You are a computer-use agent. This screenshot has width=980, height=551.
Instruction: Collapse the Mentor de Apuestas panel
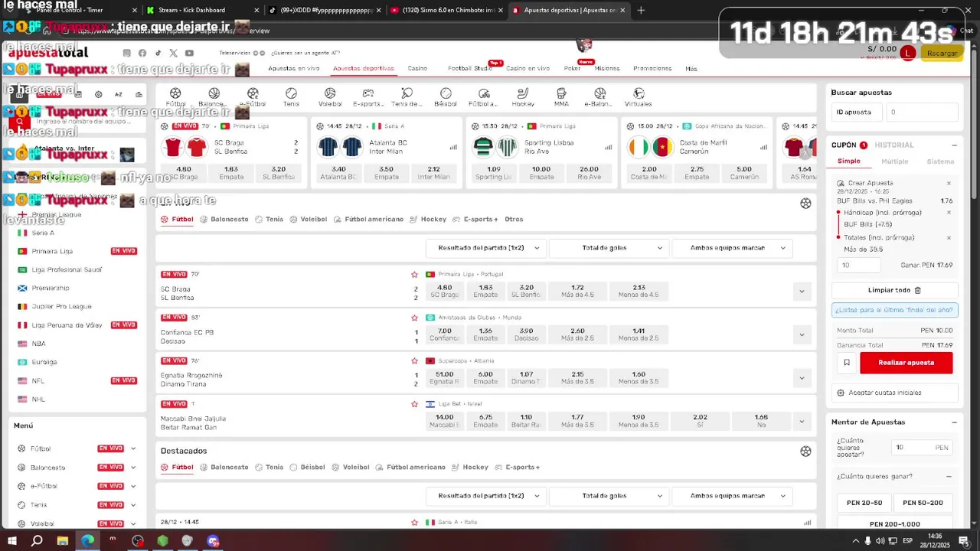click(954, 422)
